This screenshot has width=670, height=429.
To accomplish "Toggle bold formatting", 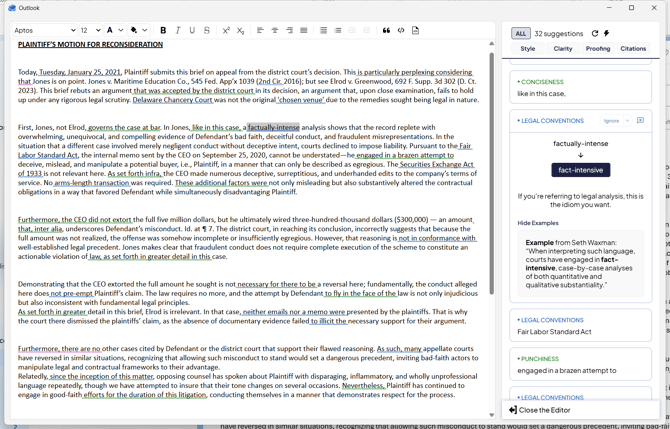I will 163,30.
